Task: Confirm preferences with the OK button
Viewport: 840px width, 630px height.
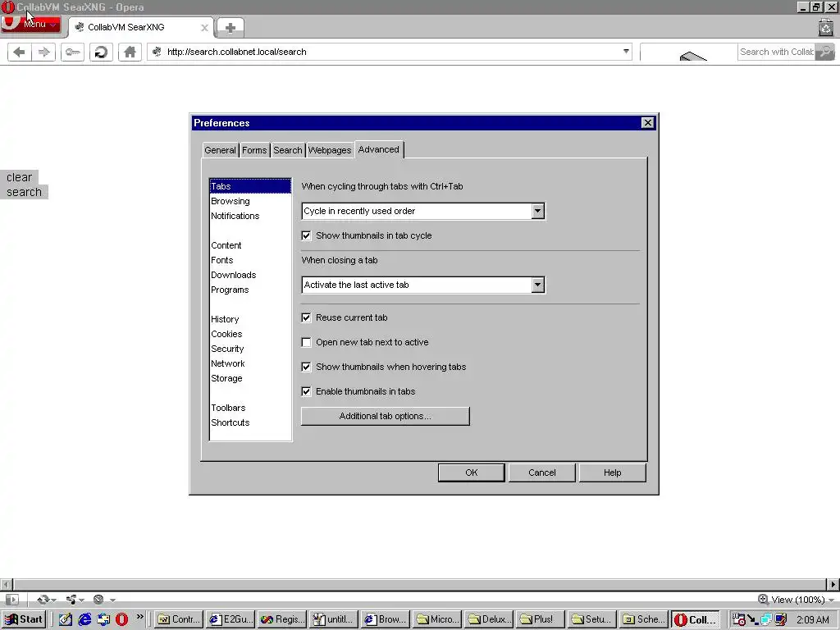Action: coord(472,472)
